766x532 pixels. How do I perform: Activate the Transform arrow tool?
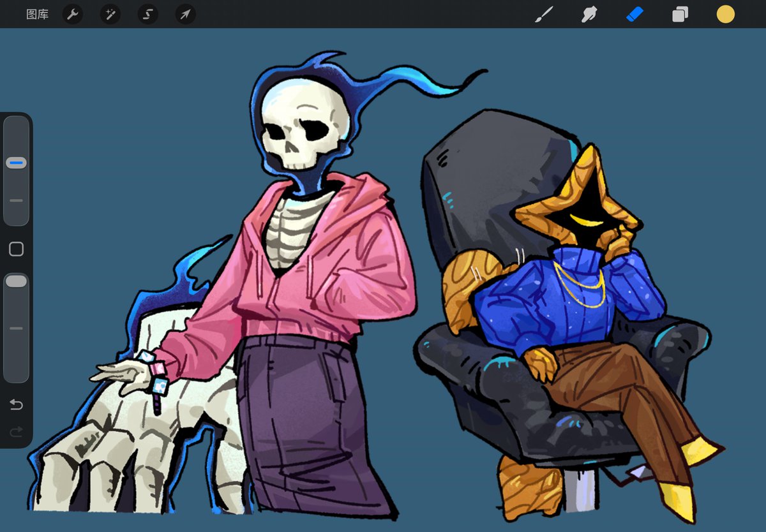click(x=186, y=14)
